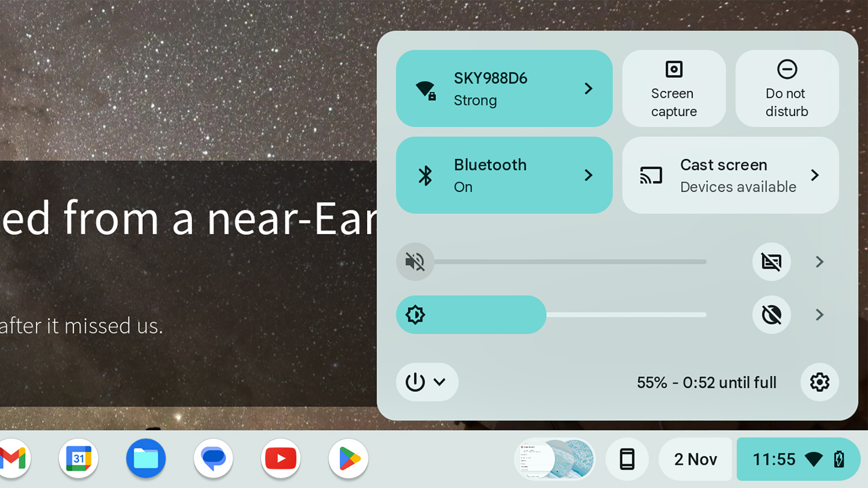This screenshot has width=868, height=488.
Task: Open the Settings from quick panel
Action: [820, 383]
